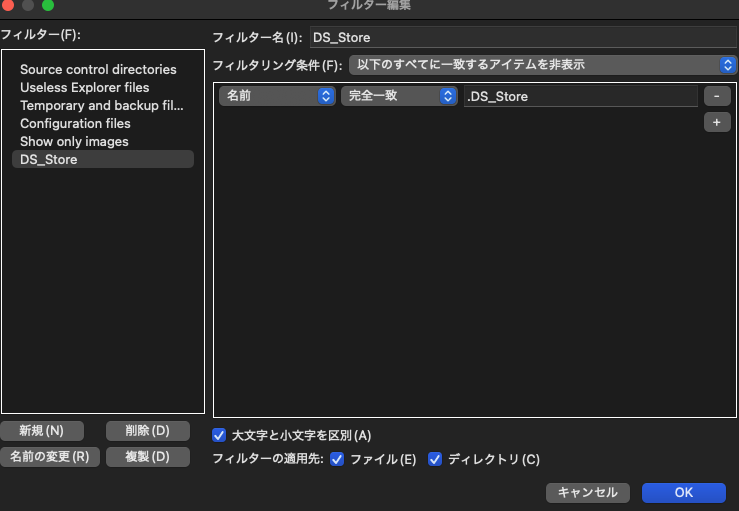Click the .DS_Store condition value field
Viewport: 739px width, 511px height.
580,97
